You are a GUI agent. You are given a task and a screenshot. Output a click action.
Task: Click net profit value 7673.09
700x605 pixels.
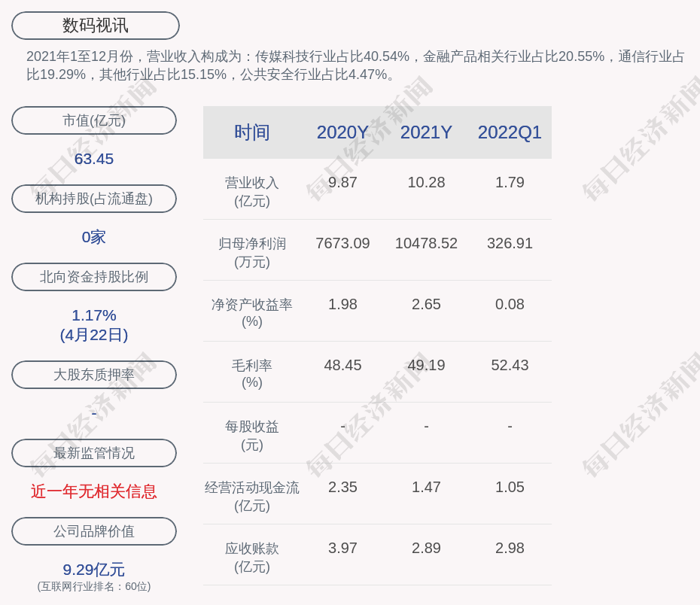[x=342, y=243]
